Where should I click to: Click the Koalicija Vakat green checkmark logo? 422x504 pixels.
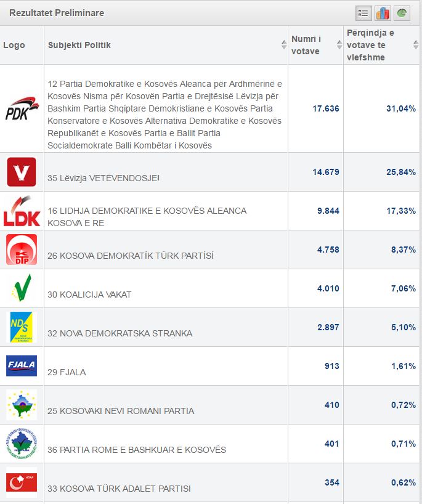(22, 288)
